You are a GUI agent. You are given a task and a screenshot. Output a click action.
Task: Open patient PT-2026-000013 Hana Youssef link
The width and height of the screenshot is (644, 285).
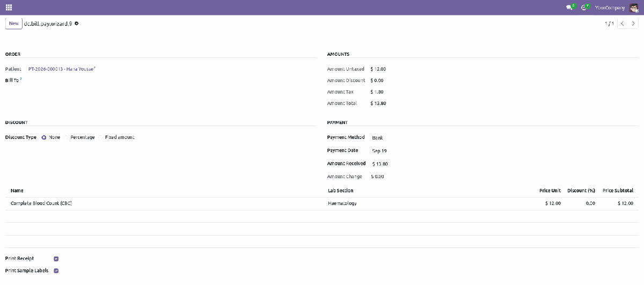coord(62,69)
